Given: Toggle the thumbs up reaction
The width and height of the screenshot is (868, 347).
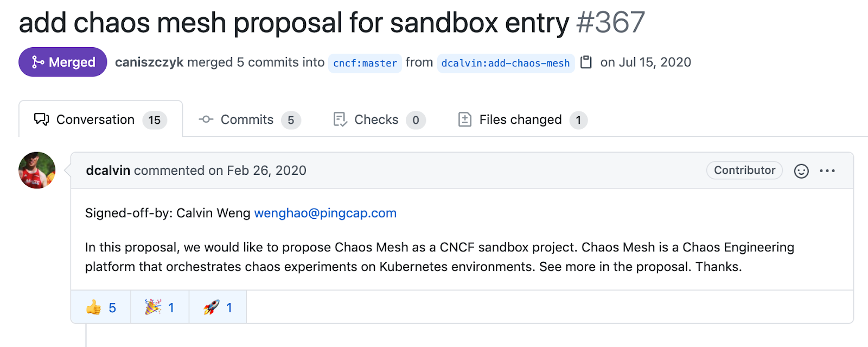Looking at the screenshot, I should pos(101,308).
